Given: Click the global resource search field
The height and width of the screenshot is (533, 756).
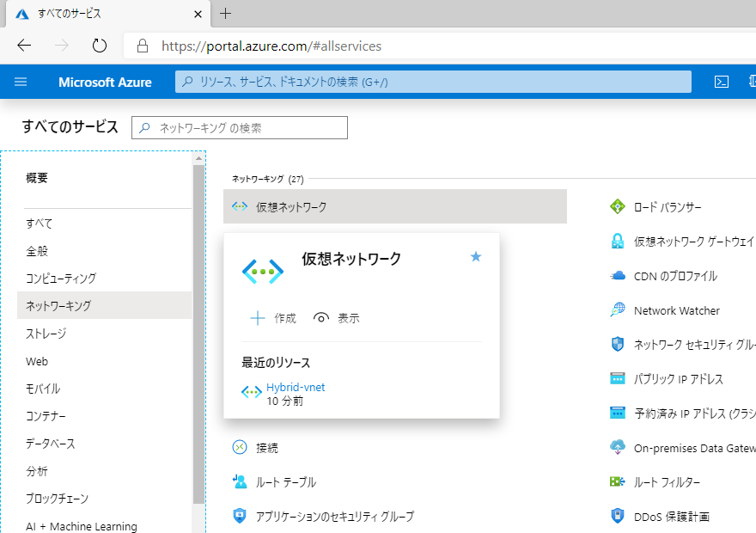Looking at the screenshot, I should [433, 82].
